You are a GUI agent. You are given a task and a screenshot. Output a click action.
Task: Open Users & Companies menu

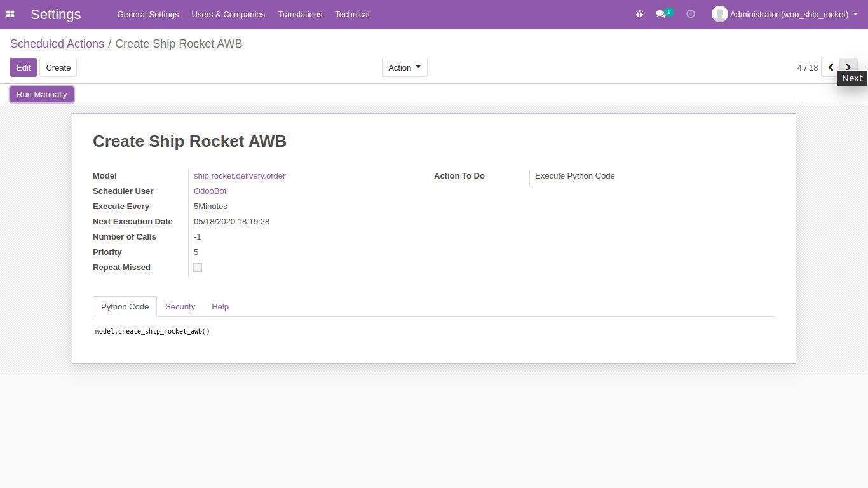point(228,14)
